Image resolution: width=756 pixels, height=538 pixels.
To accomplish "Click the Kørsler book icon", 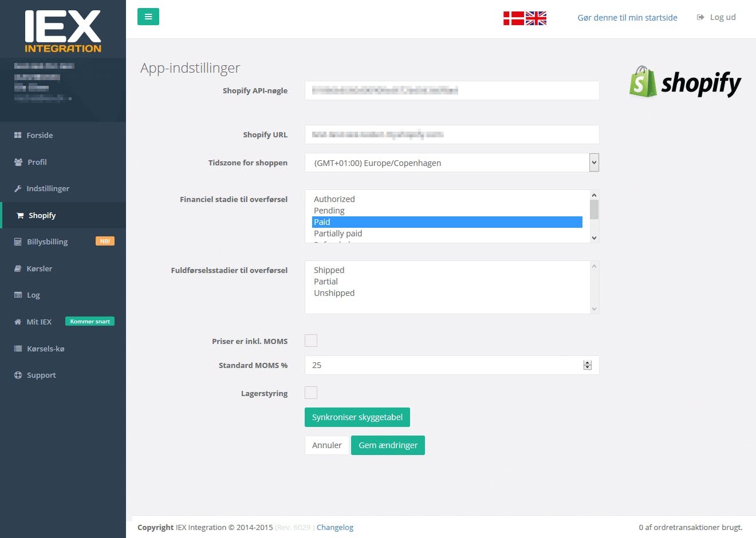I will [x=18, y=268].
